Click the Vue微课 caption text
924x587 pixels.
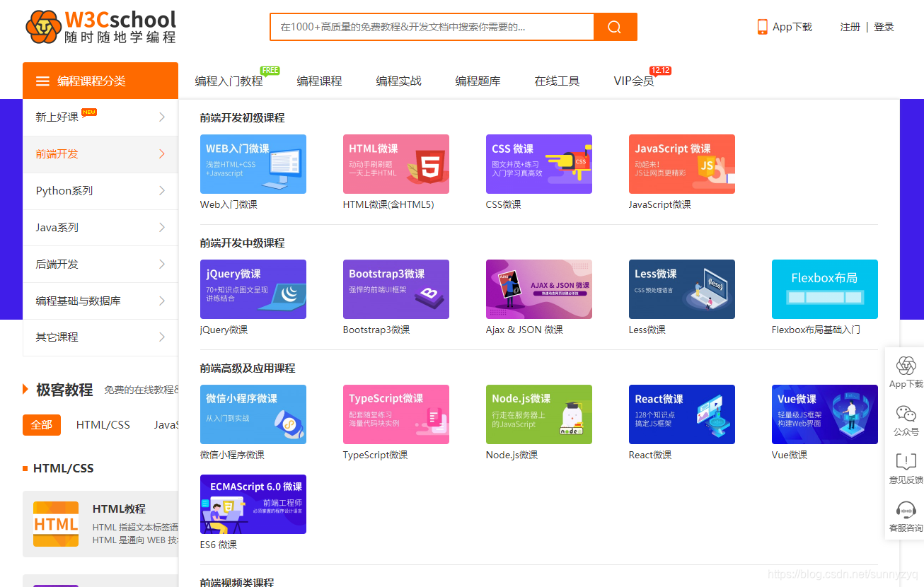[790, 455]
